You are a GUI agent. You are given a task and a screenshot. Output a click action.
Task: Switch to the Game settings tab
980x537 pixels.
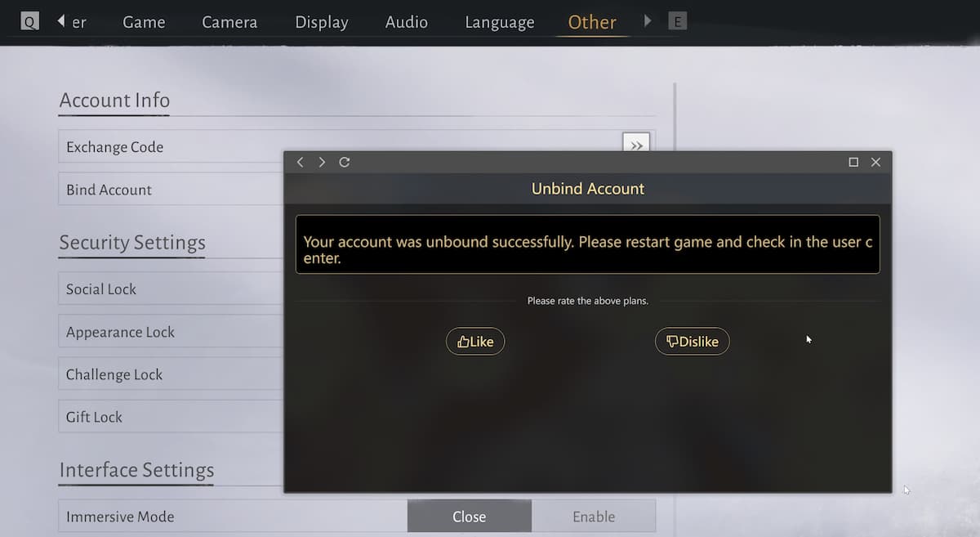(144, 22)
